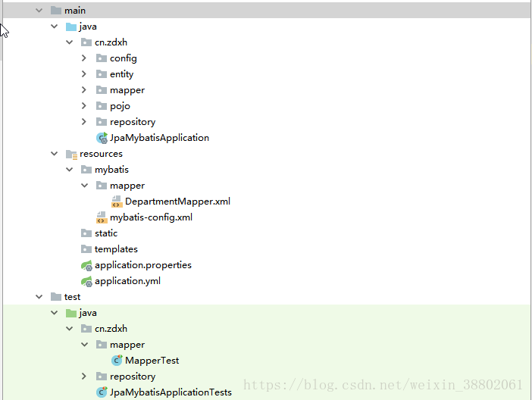Screen dimensions: 532x400
Task: Select the static folder name
Action: [106, 233]
